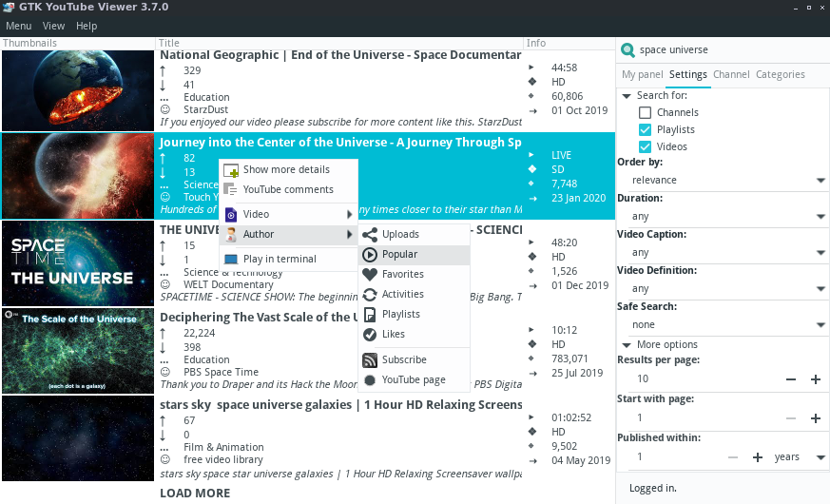Click the date arrow icon beside 04 May 2019
The height and width of the screenshot is (504, 830).
coord(533,460)
